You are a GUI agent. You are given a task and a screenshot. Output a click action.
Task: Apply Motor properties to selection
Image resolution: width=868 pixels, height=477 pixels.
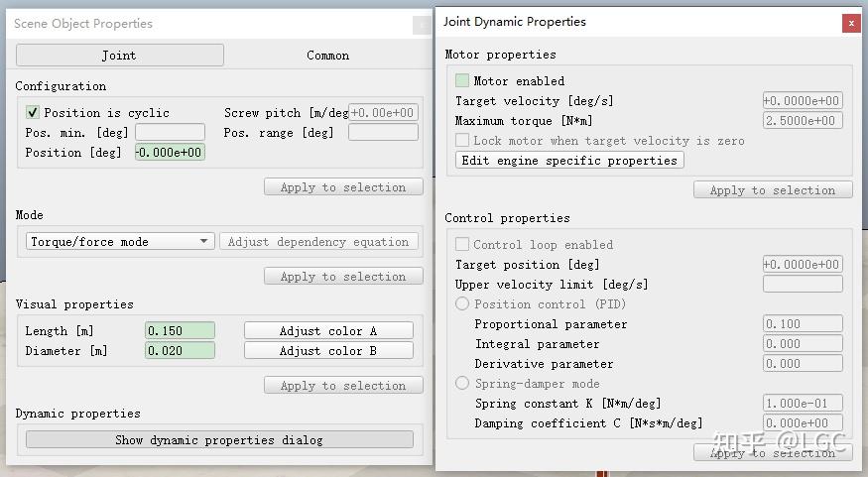(773, 190)
